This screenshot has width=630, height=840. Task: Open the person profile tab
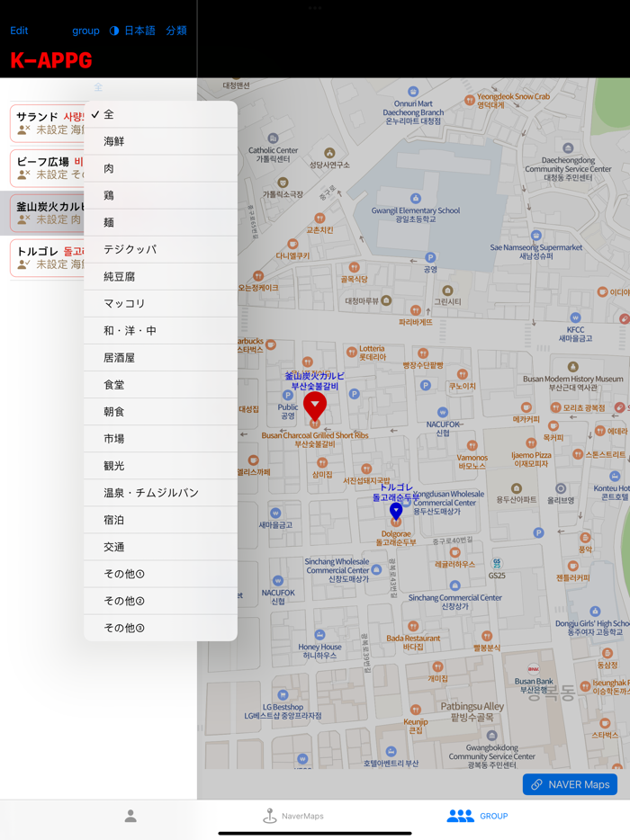(x=130, y=816)
